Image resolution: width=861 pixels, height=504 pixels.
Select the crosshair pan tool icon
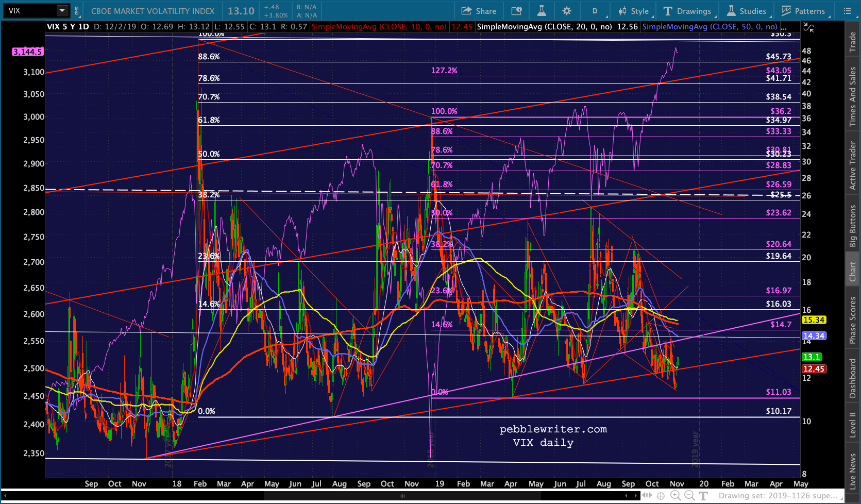click(x=661, y=495)
